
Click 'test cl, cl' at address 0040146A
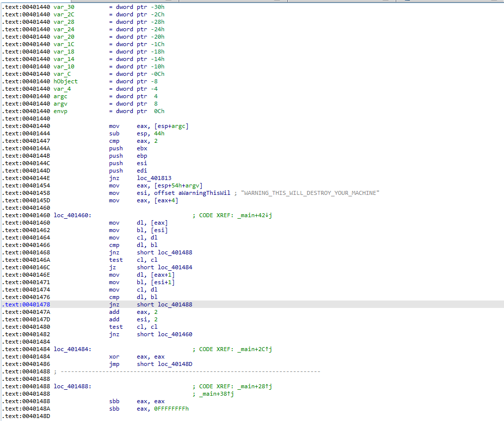pyautogui.click(x=133, y=260)
